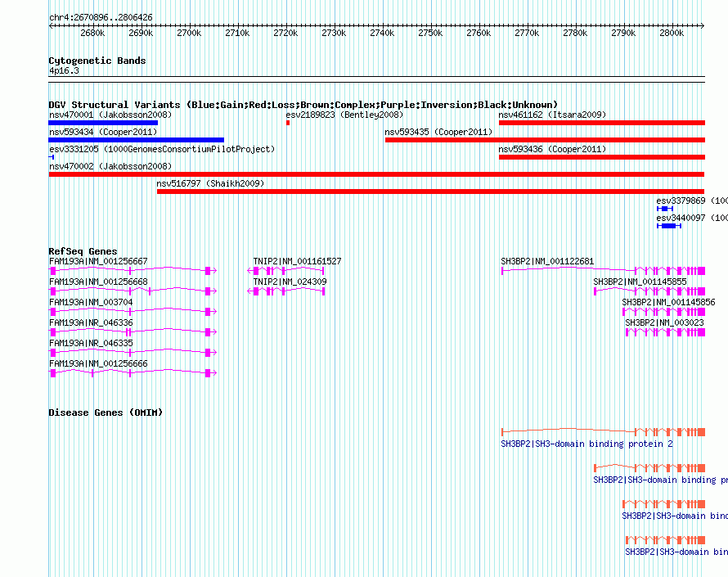
Task: Open the nsv470001 (Jakobsson2008) label
Action: click(110, 115)
